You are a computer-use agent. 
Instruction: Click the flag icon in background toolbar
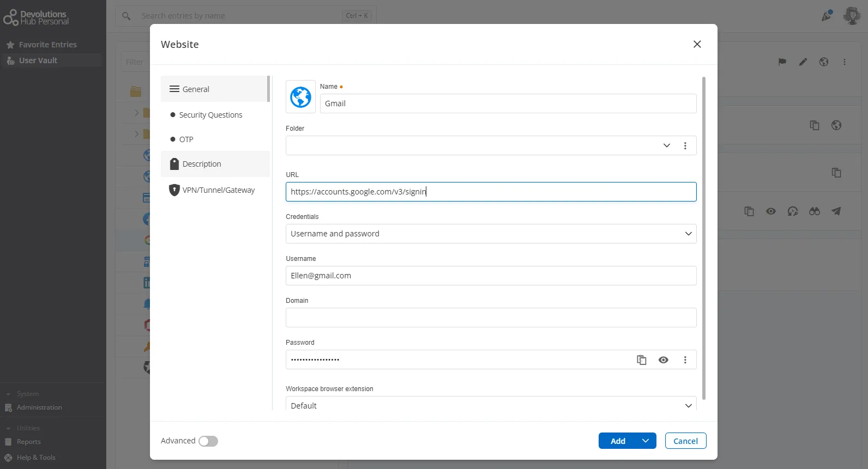click(x=782, y=62)
